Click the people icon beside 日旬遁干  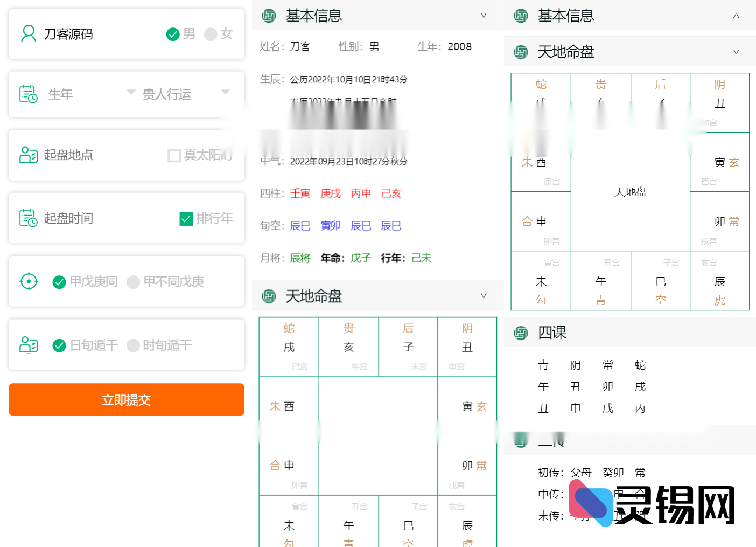(x=28, y=345)
